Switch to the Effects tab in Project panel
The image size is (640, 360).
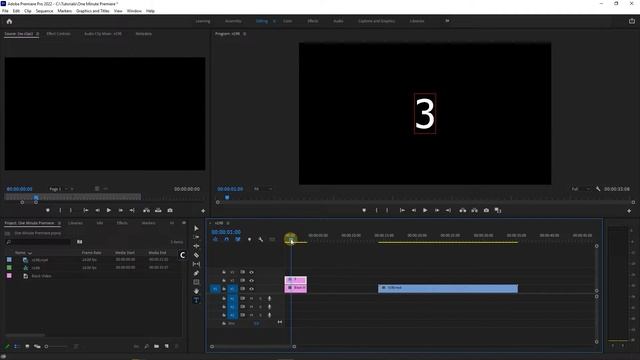(x=122, y=223)
